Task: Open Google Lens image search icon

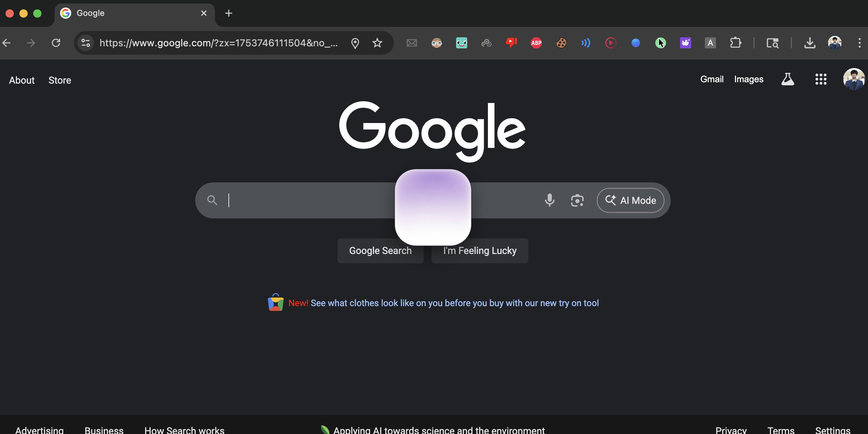Action: pos(577,200)
